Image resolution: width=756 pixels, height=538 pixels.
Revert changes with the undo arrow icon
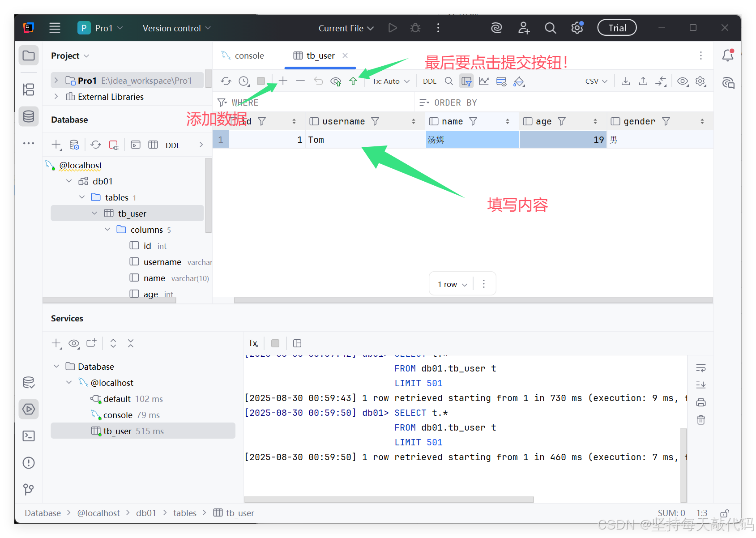tap(318, 81)
